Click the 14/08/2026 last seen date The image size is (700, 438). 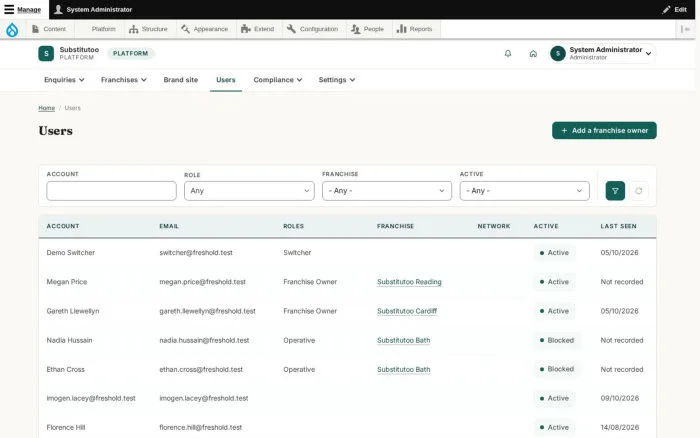pyautogui.click(x=620, y=427)
